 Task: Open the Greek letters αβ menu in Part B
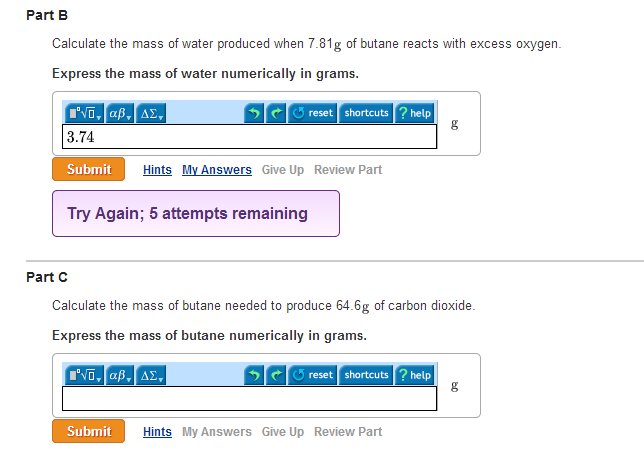pyautogui.click(x=120, y=113)
